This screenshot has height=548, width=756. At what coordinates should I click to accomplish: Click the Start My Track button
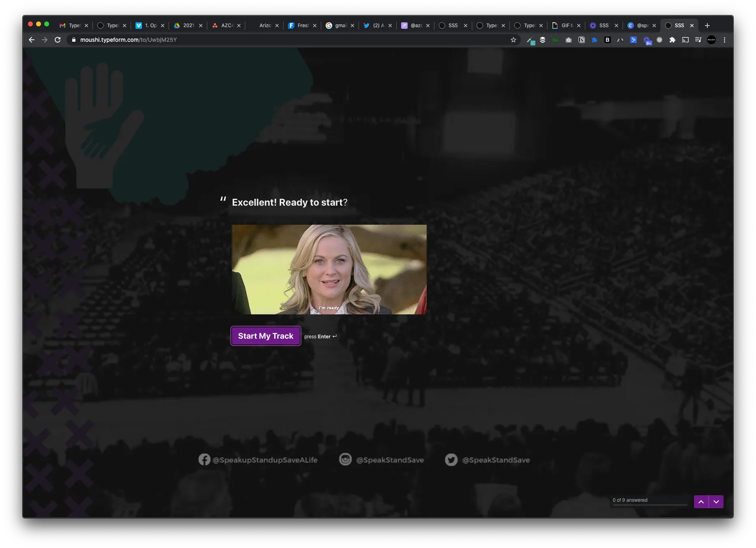pos(266,336)
